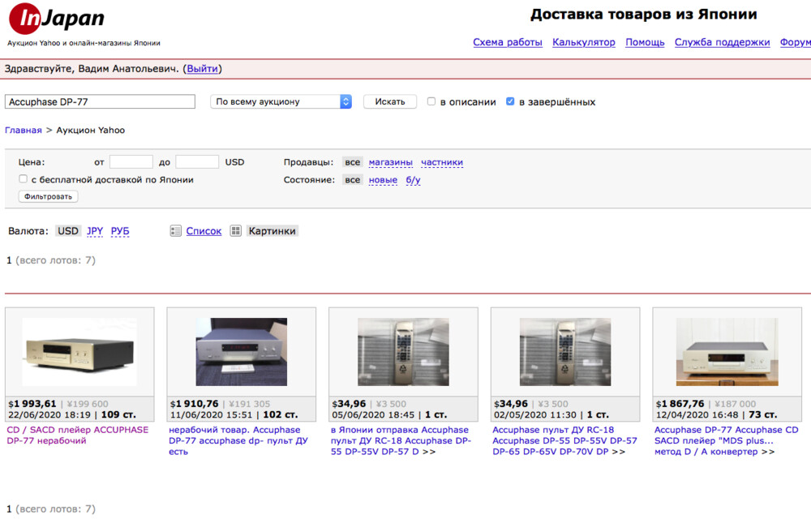This screenshot has width=811, height=532.
Task: Filter sellers by магазины
Action: pyautogui.click(x=390, y=161)
